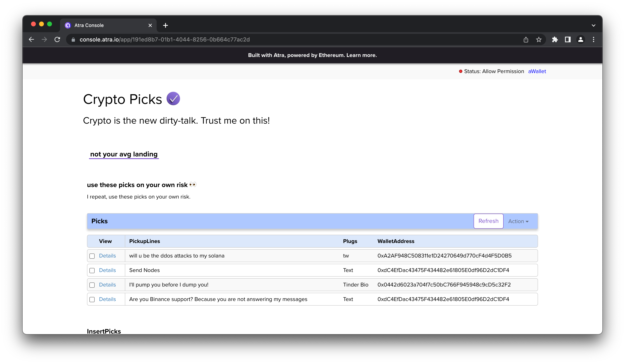The image size is (625, 364).
Task: Tick the checkbox for the Binance support row
Action: pyautogui.click(x=92, y=299)
